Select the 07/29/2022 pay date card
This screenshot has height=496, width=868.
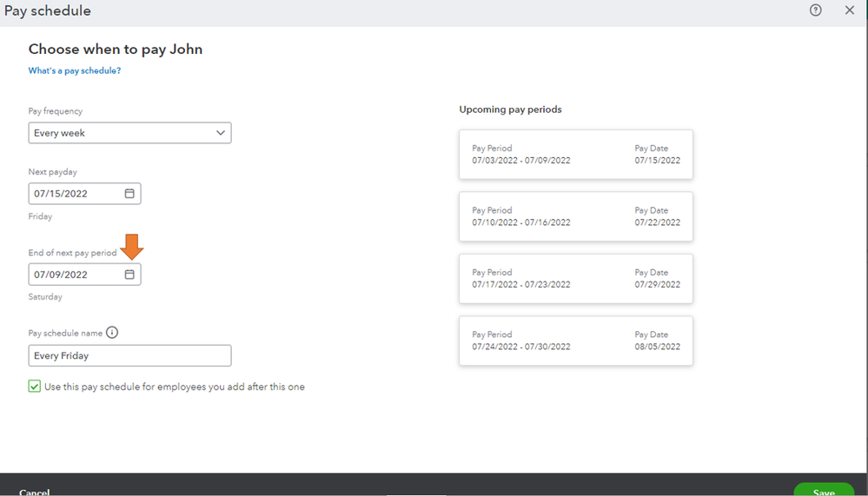(x=575, y=278)
